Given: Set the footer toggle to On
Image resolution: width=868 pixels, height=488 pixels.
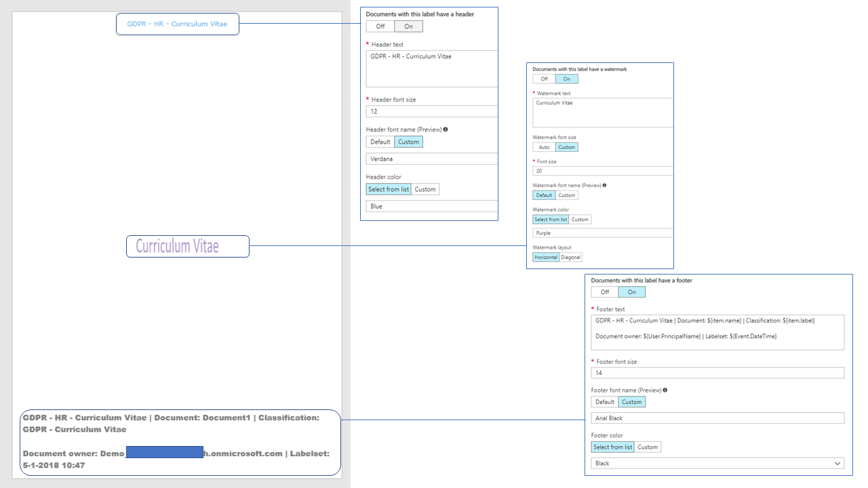Looking at the screenshot, I should (x=631, y=292).
